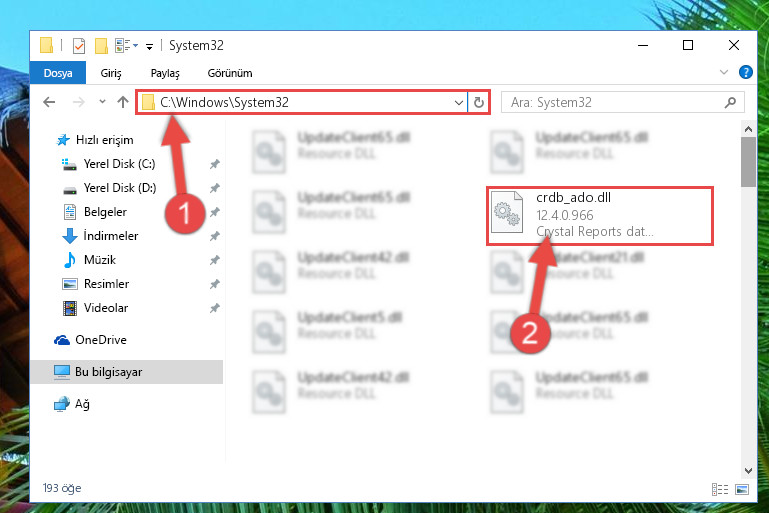Switch to details view layout icon
The height and width of the screenshot is (513, 769).
coord(720,489)
